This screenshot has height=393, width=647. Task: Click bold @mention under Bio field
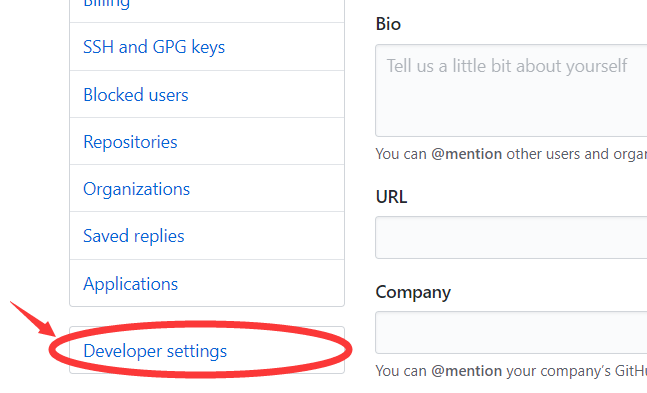coord(466,154)
